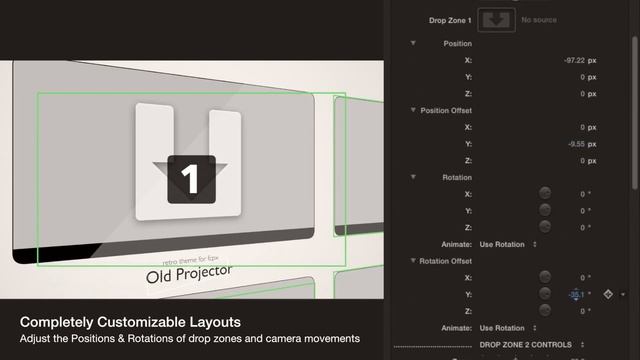Click the Rotation Offset Z dial knob
This screenshot has width=640, height=360.
point(545,310)
